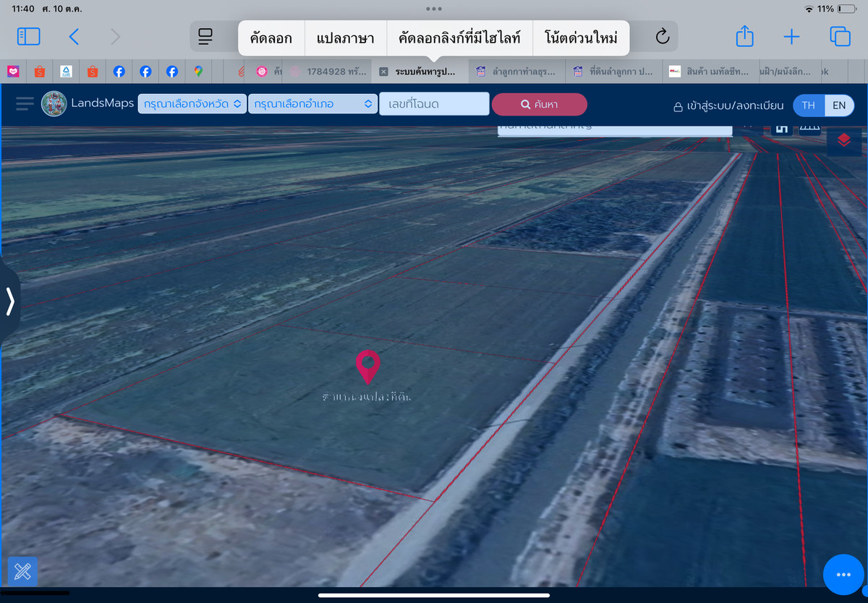The image size is (868, 603).
Task: Expand the left side panel arrow
Action: click(10, 301)
